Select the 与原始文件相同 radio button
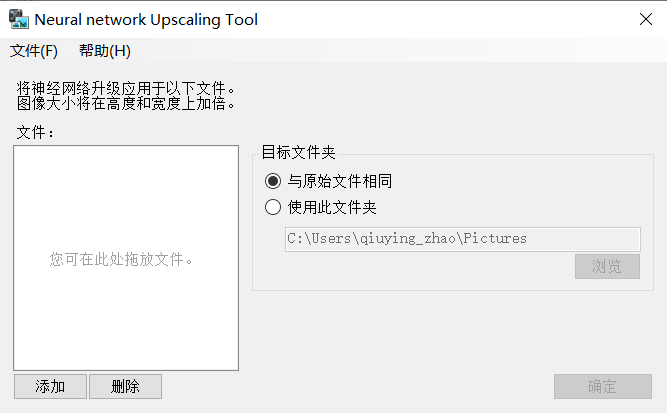 tap(273, 181)
